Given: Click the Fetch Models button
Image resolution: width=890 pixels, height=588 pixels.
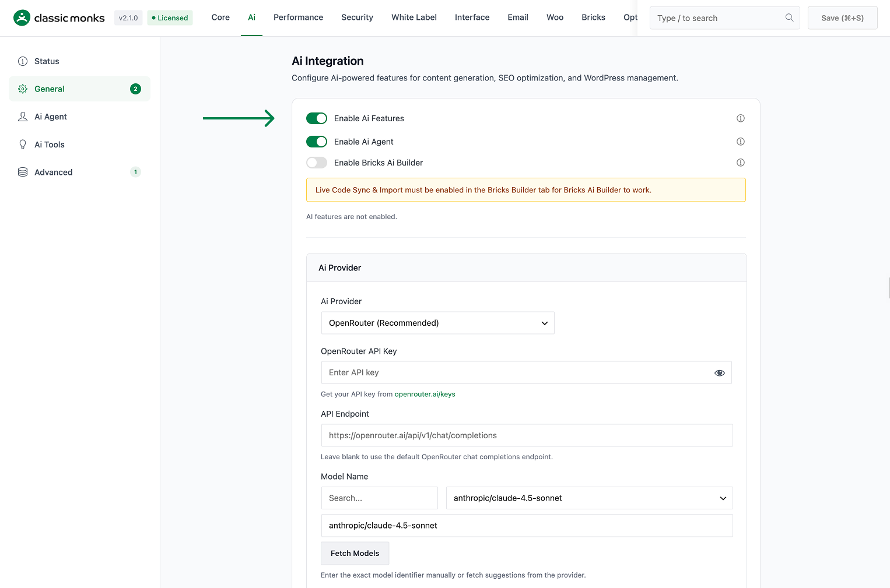Looking at the screenshot, I should coord(355,554).
